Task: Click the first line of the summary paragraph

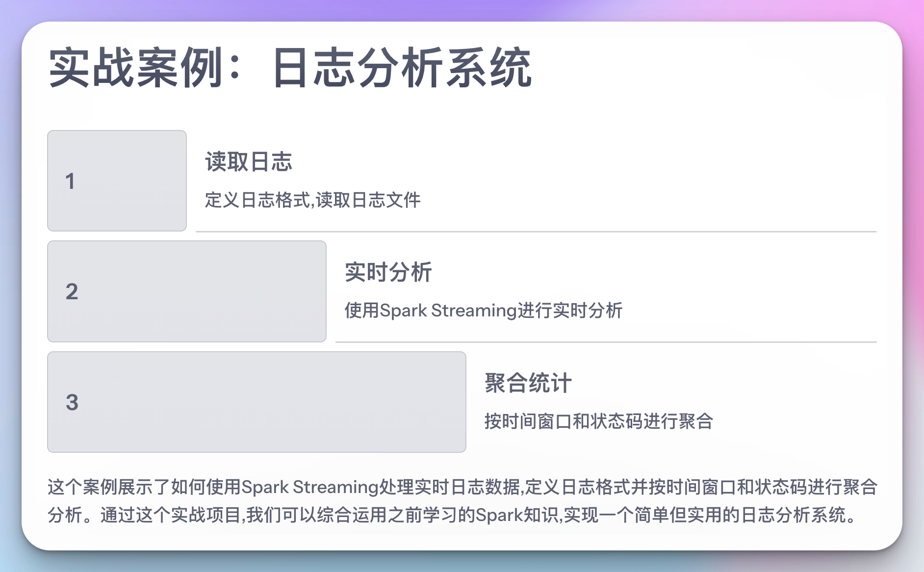Action: tap(462, 487)
